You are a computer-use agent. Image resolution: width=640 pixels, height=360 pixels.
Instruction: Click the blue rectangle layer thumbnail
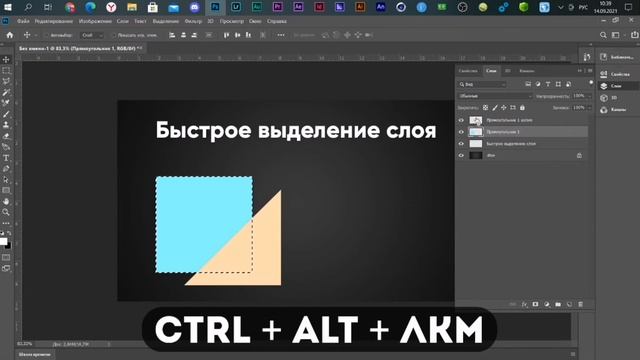point(476,132)
